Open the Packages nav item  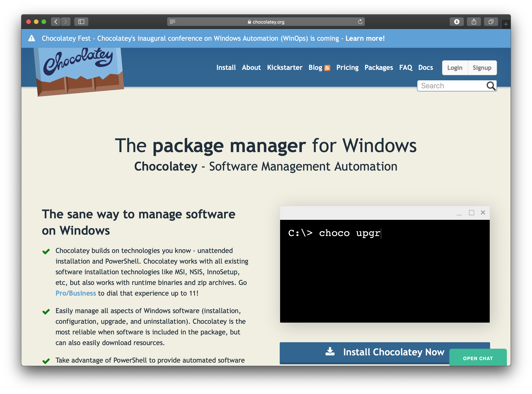379,68
